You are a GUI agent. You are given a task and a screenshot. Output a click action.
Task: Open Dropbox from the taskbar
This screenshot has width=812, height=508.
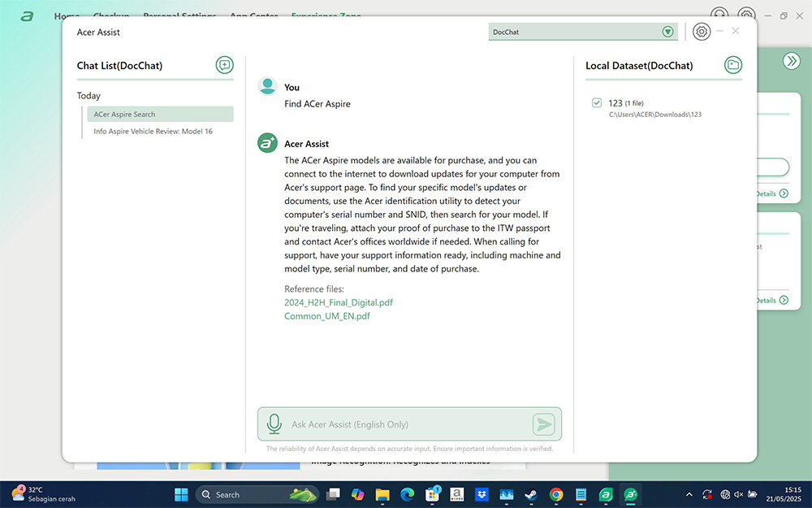tap(482, 494)
